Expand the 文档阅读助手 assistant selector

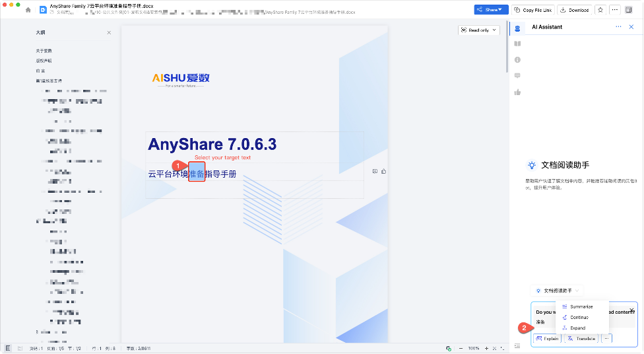(558, 291)
